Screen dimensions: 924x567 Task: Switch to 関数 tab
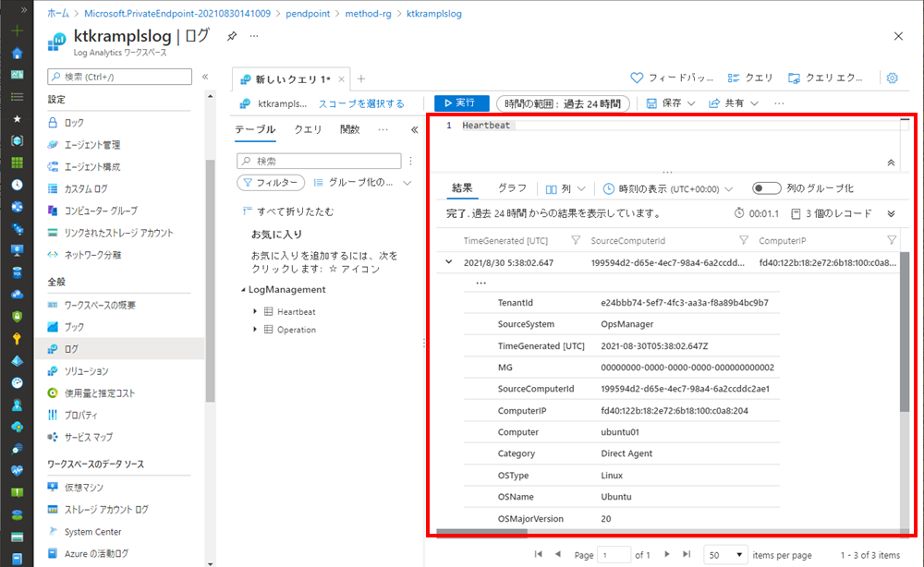[x=349, y=129]
